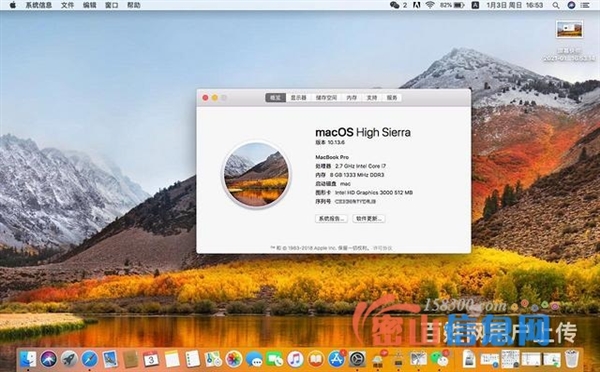Open FaceTime from the Dock

275,359
